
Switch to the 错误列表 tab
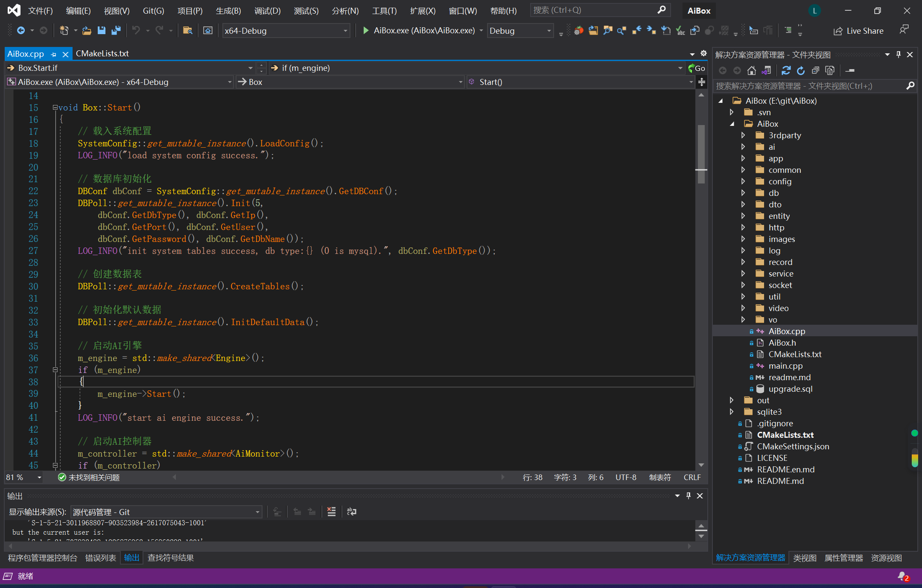coord(100,558)
